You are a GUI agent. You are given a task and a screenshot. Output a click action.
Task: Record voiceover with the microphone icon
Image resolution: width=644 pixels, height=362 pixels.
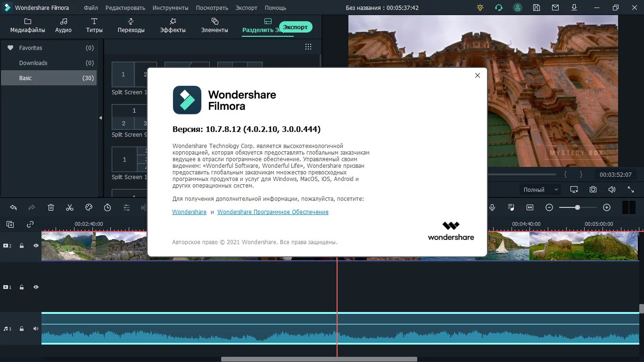pyautogui.click(x=492, y=207)
